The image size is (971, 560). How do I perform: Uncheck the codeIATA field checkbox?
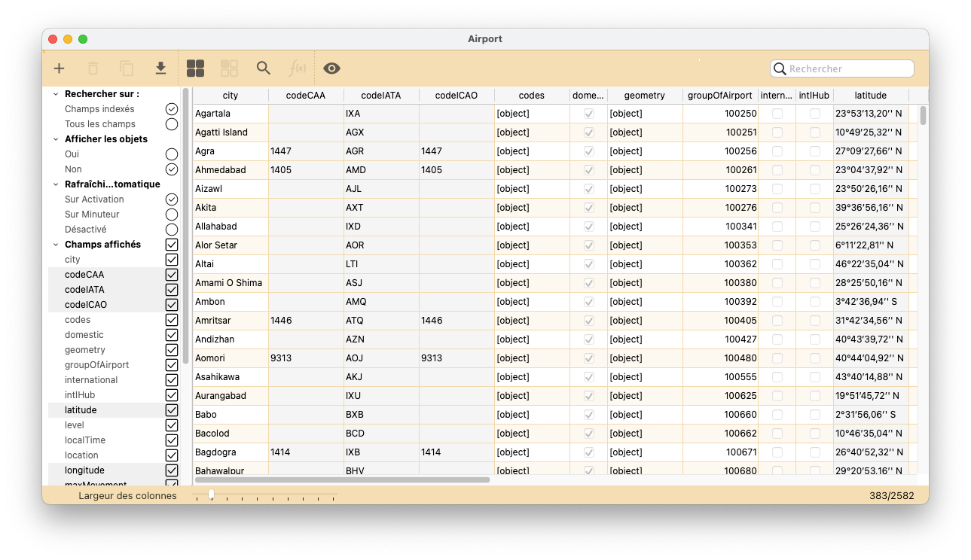coord(172,290)
